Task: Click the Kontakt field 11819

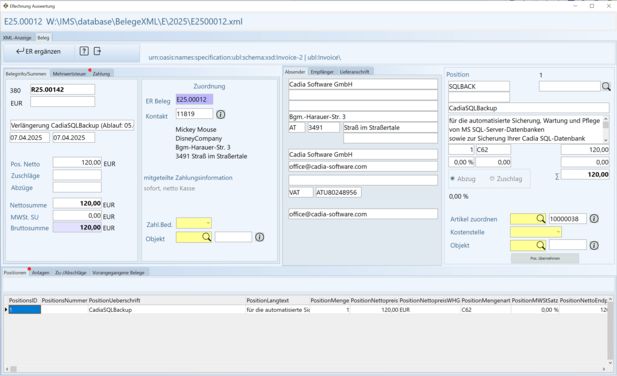Action: [x=194, y=114]
